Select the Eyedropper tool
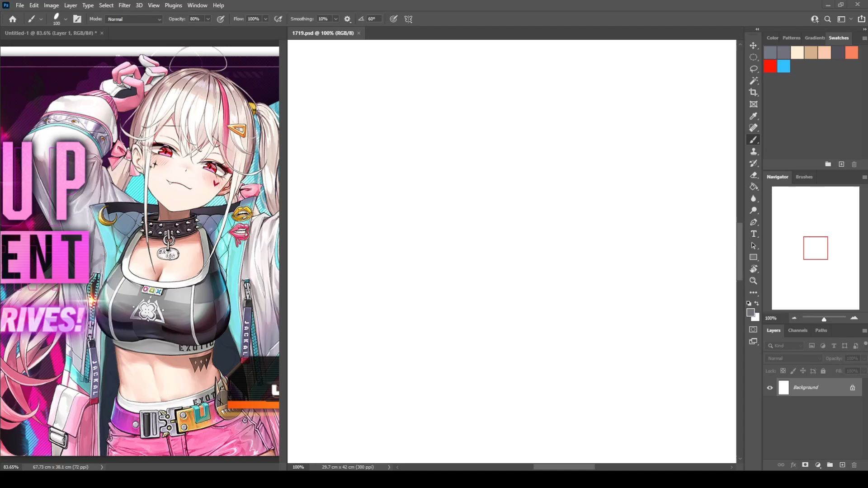This screenshot has height=488, width=868. pos(754,116)
